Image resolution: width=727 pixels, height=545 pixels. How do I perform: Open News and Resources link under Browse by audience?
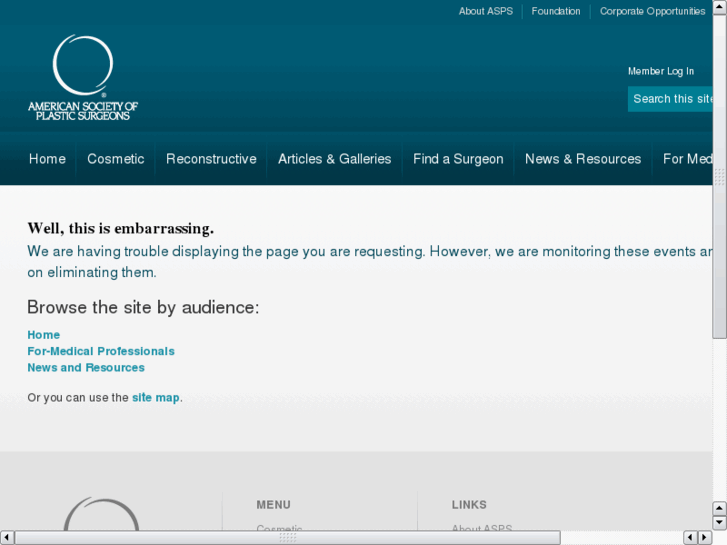click(86, 367)
